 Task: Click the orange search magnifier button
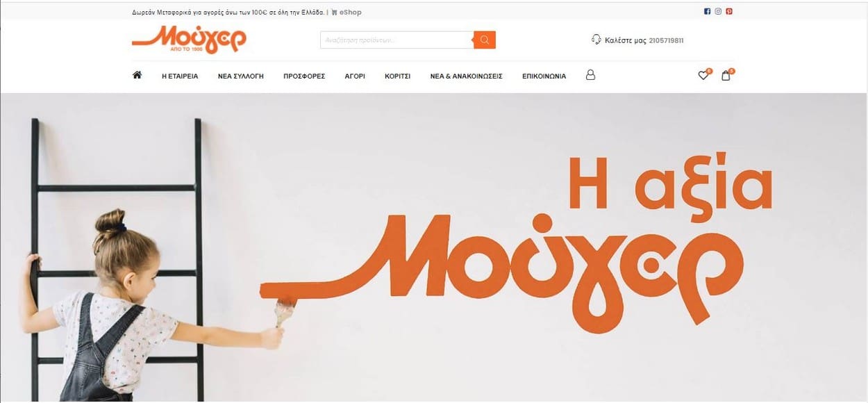pyautogui.click(x=485, y=40)
